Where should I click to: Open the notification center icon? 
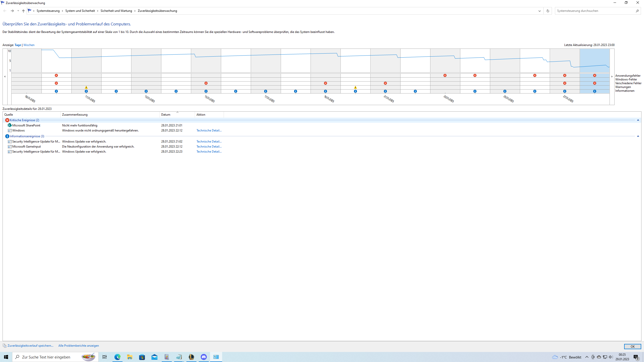pyautogui.click(x=636, y=357)
